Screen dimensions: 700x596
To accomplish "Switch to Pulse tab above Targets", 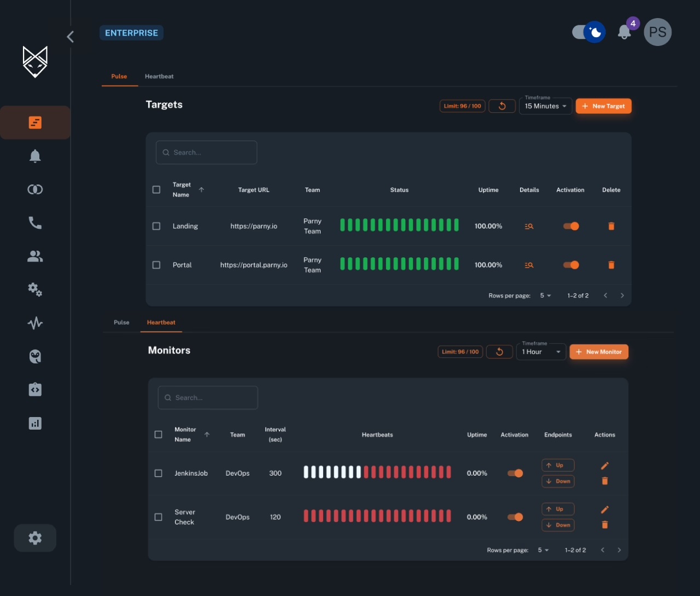I will (x=119, y=77).
